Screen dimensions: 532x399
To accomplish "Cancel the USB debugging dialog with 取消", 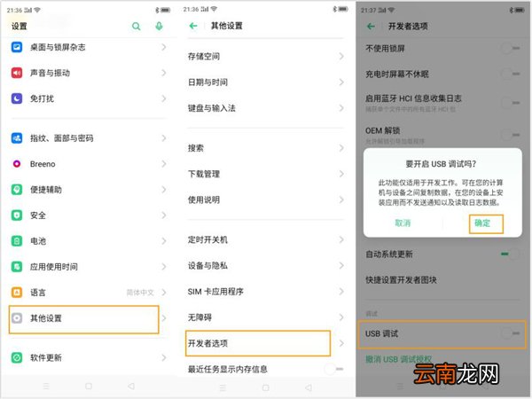I will point(403,223).
